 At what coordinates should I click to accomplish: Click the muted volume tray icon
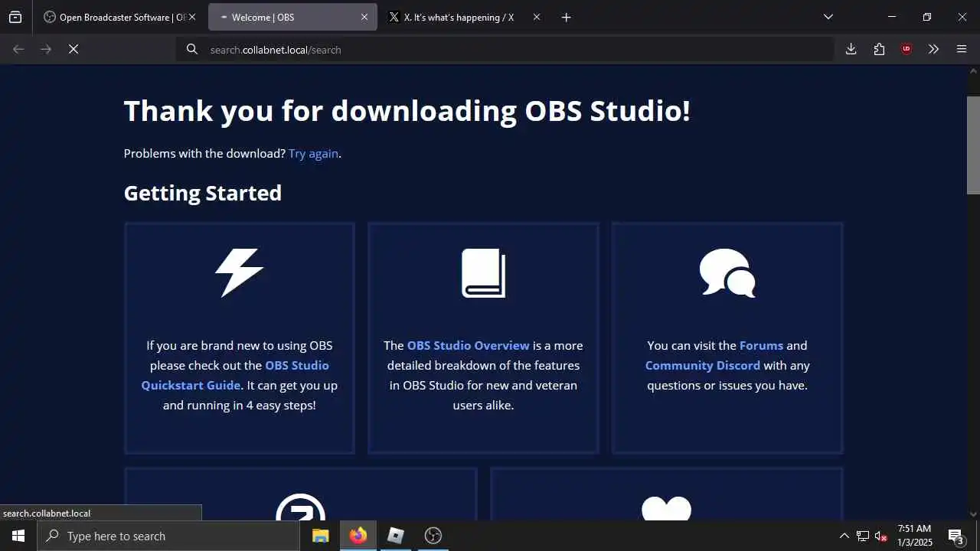(x=880, y=536)
